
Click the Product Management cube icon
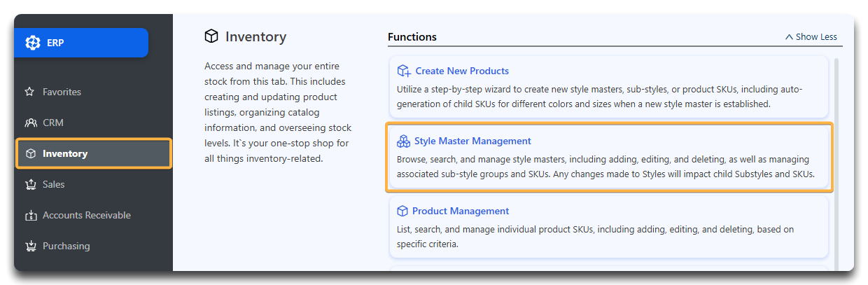402,211
